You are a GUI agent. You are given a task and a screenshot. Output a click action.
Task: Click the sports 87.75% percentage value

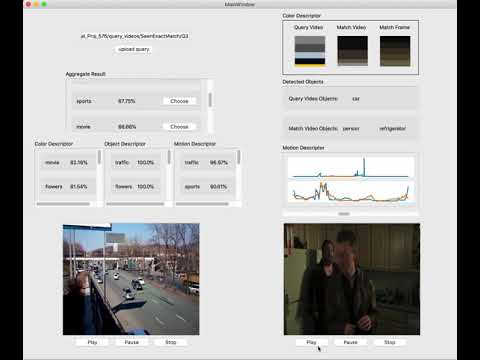127,101
